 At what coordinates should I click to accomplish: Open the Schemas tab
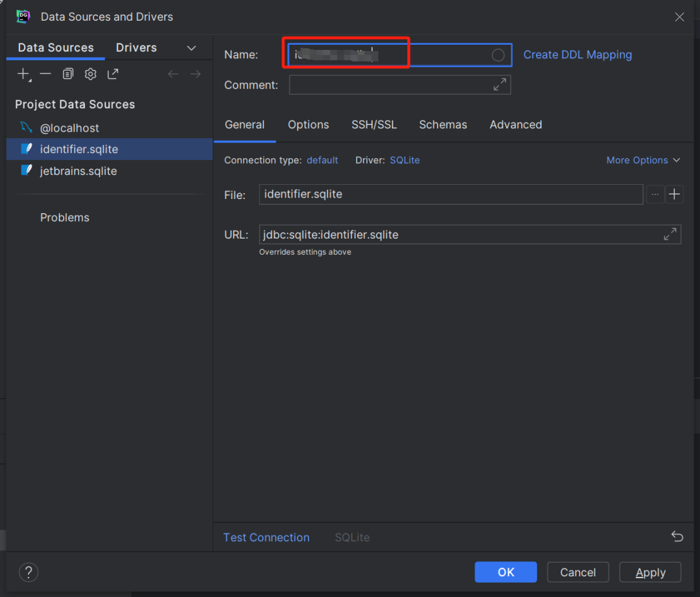coord(443,125)
